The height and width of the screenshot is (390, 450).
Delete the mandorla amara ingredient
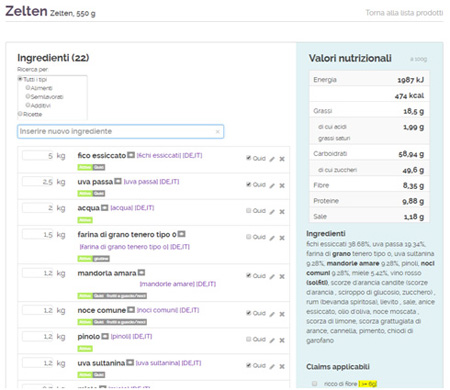pyautogui.click(x=282, y=276)
